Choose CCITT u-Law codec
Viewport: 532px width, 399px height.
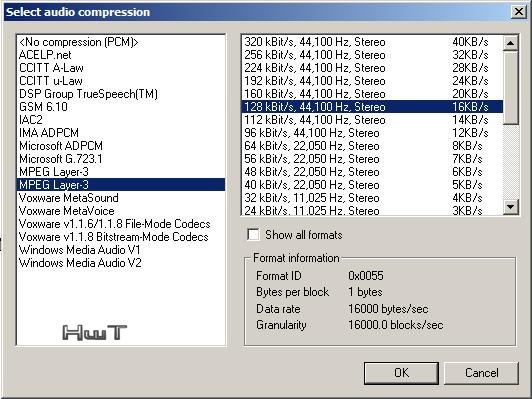[120, 81]
